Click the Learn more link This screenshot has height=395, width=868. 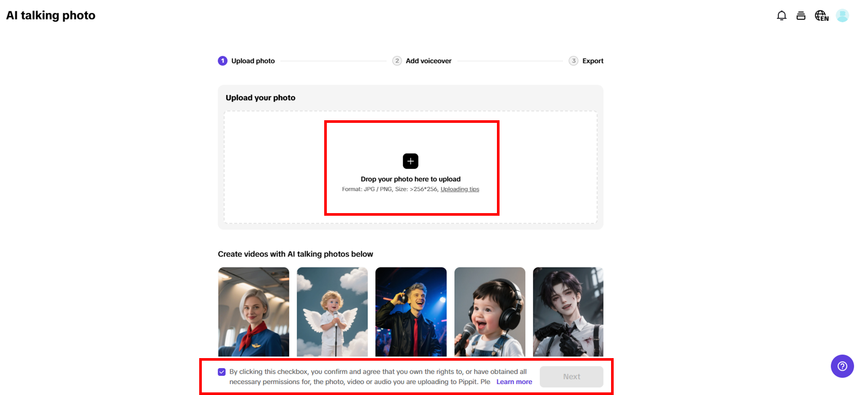[514, 382]
